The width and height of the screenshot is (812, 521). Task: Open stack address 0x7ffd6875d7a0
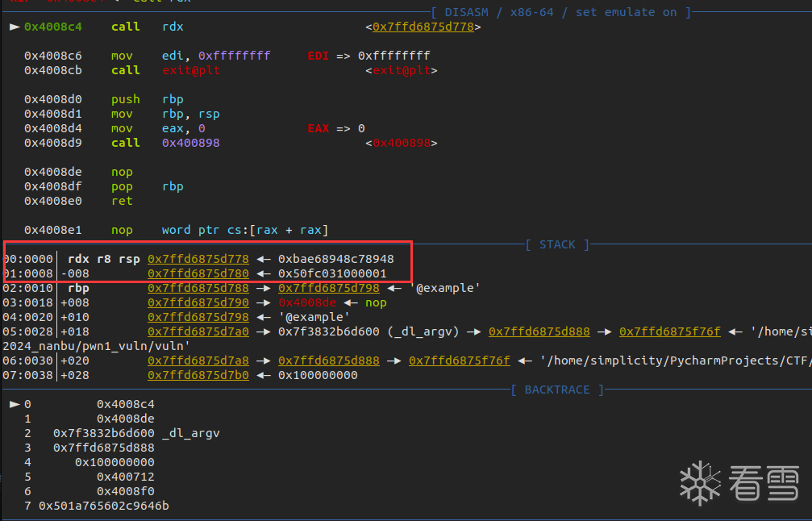click(198, 331)
